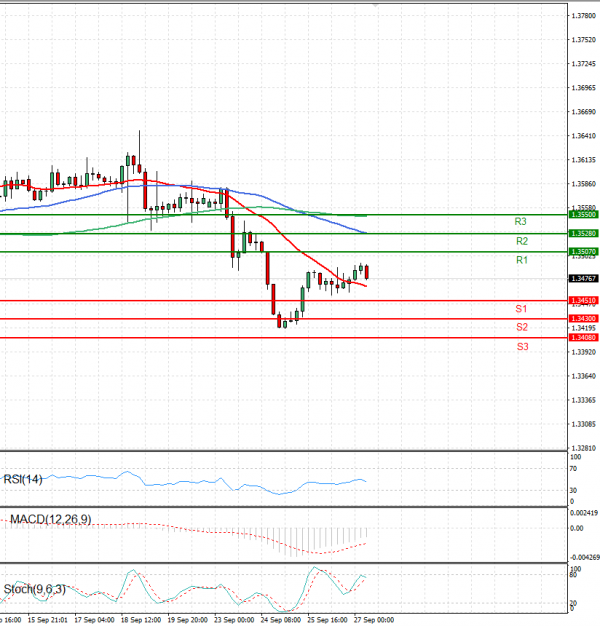
Task: Click the 1.37800 price axis value
Action: click(x=583, y=16)
